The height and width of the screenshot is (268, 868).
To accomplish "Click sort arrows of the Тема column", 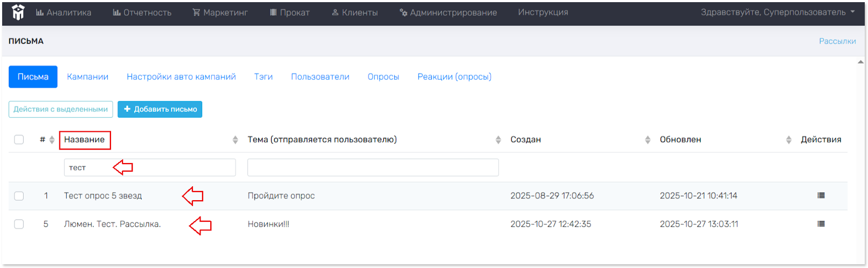I will [498, 140].
